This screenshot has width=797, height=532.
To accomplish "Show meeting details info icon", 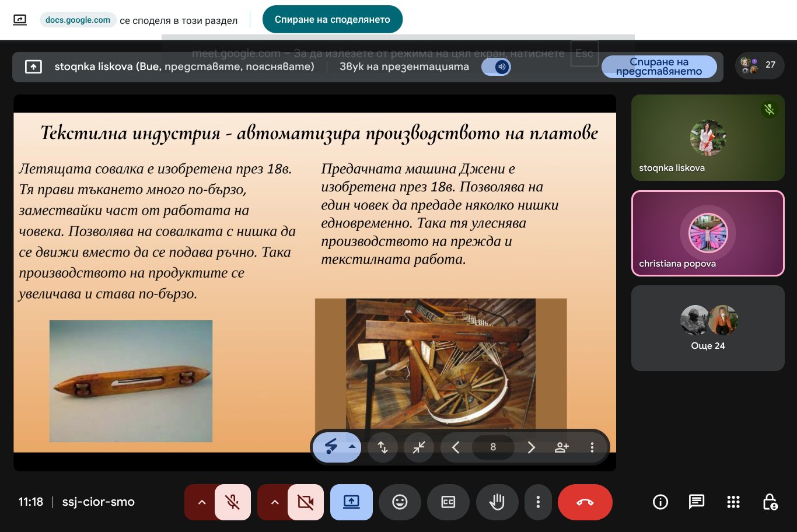I will point(660,502).
